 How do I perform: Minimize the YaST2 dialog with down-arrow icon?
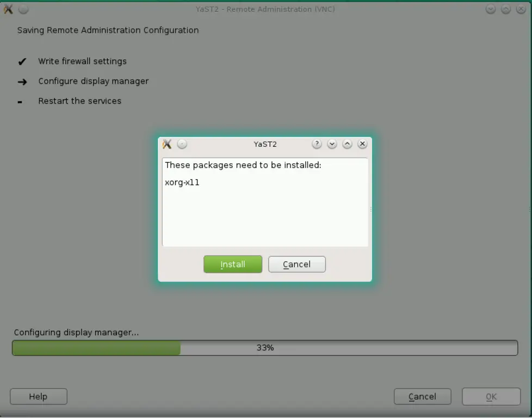(x=332, y=144)
